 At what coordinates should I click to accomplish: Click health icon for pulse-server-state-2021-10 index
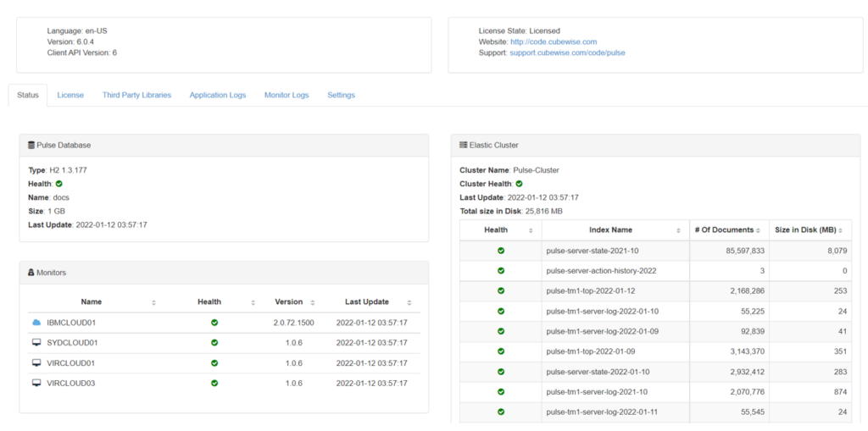coord(501,251)
